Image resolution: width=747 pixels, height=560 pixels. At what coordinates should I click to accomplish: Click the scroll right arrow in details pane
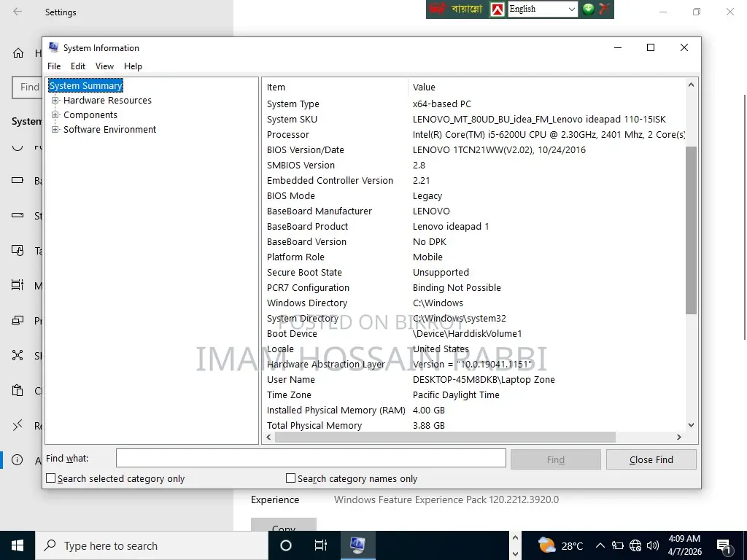click(x=679, y=437)
